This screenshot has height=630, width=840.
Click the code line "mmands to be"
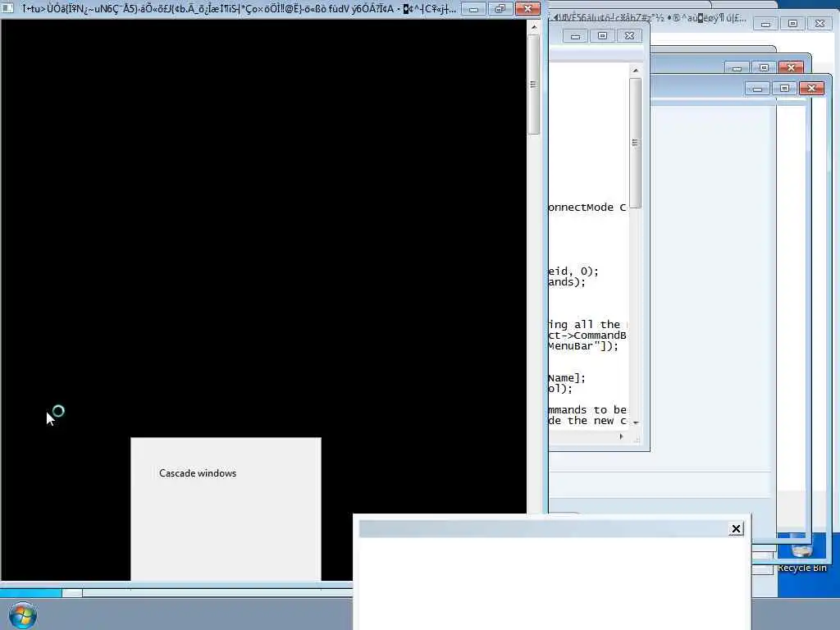click(587, 410)
